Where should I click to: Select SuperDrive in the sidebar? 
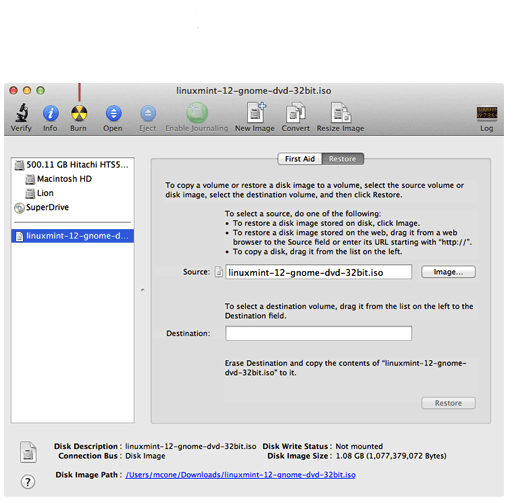(72, 207)
